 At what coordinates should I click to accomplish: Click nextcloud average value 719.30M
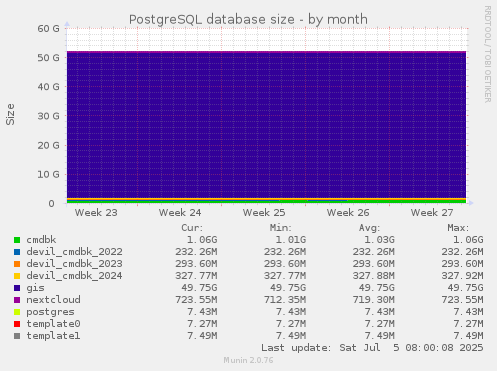click(374, 300)
